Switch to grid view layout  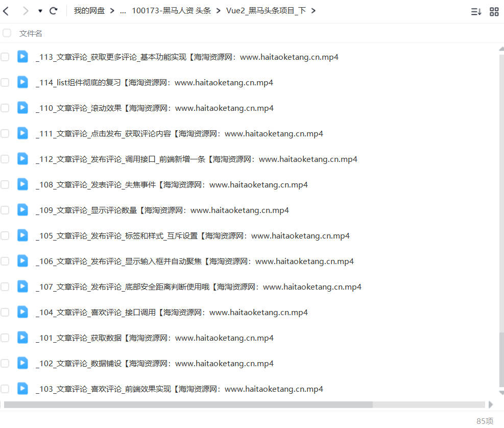(494, 12)
